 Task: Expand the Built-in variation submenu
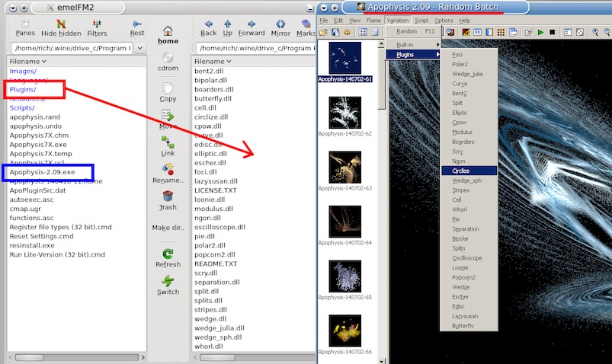tap(414, 45)
